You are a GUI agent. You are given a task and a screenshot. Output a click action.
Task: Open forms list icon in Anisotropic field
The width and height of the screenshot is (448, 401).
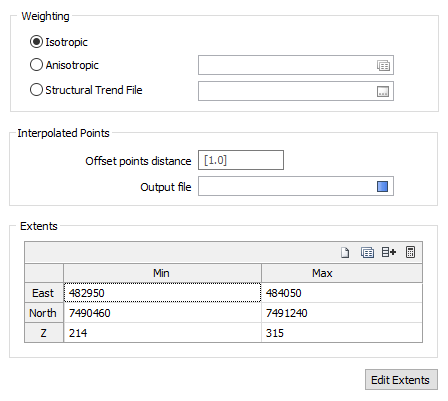click(x=383, y=65)
